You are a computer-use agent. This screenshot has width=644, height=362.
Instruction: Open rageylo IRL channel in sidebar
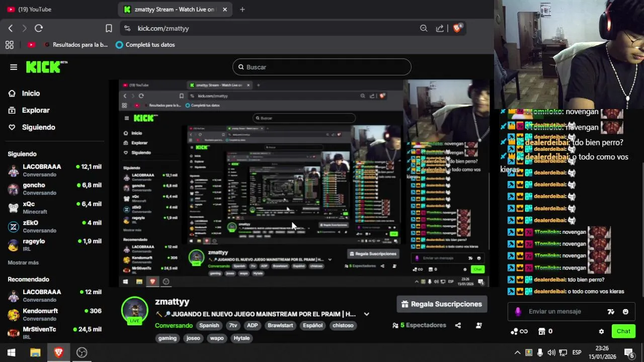pos(54,245)
